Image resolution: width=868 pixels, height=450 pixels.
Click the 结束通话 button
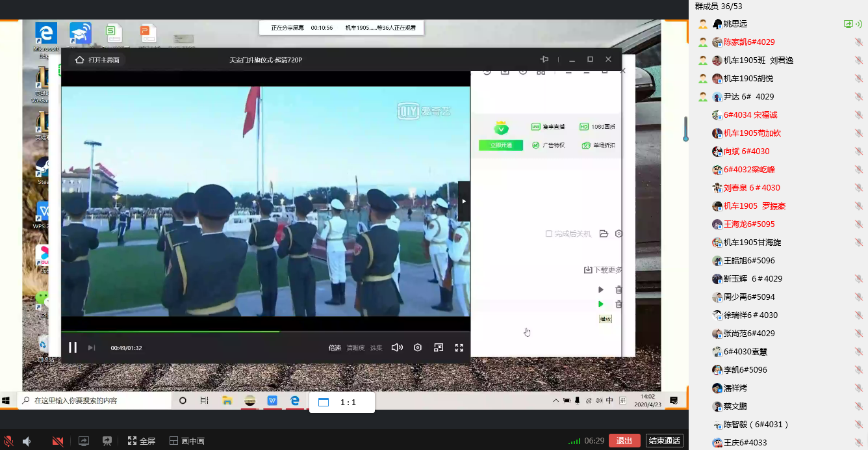point(665,441)
